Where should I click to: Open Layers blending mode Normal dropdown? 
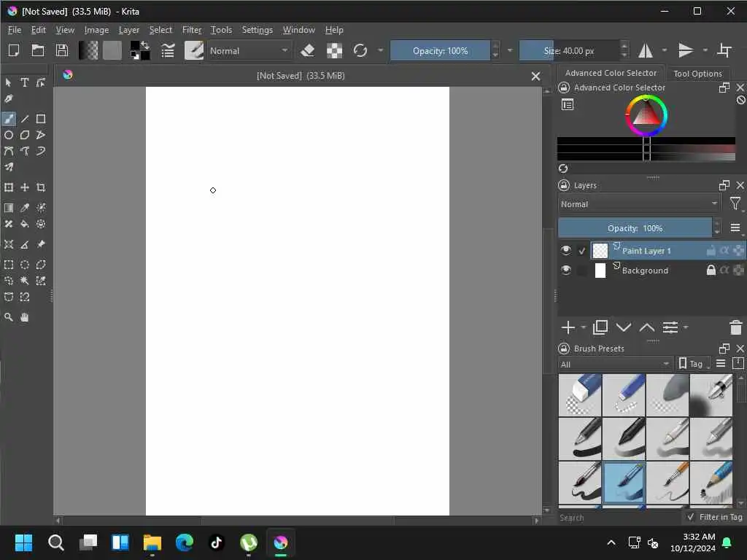pos(639,204)
